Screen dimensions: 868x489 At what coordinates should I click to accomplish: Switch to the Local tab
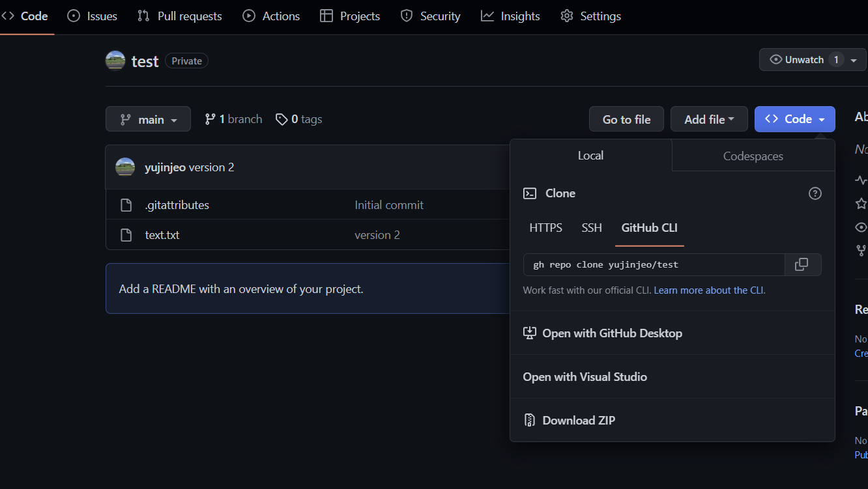pyautogui.click(x=590, y=156)
